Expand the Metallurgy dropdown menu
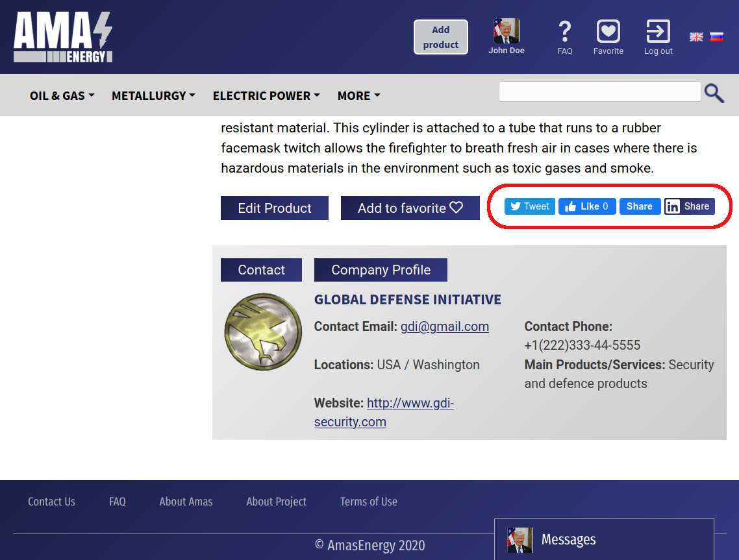739x560 pixels. coord(153,95)
